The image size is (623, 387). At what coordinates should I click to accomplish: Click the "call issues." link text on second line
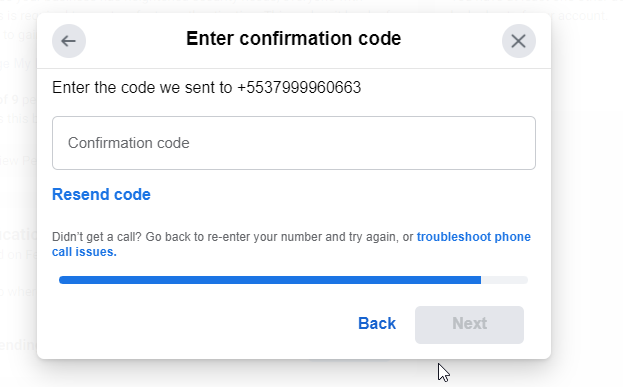coord(84,252)
